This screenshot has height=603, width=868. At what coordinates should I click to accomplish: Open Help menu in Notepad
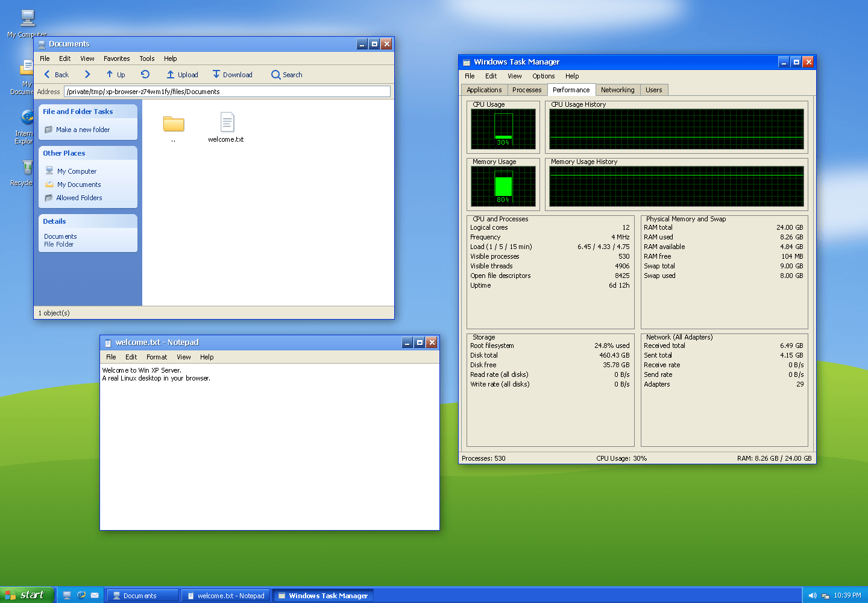pos(207,357)
